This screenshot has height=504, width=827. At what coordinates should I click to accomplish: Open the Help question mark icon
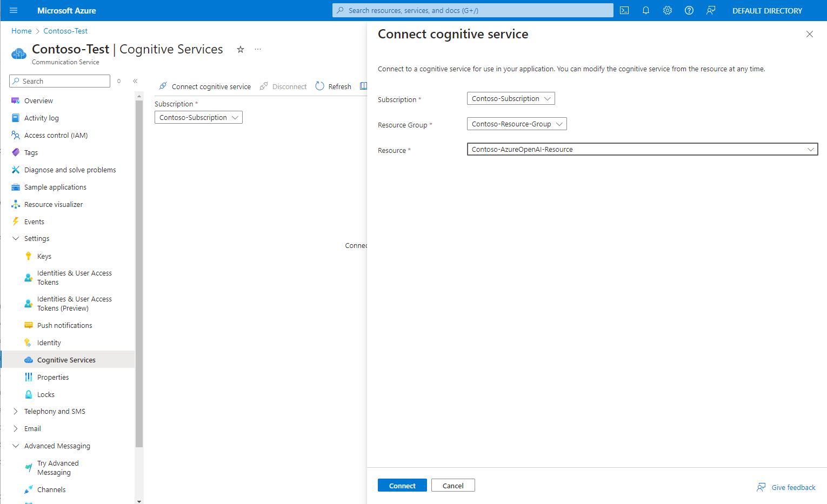pyautogui.click(x=689, y=10)
